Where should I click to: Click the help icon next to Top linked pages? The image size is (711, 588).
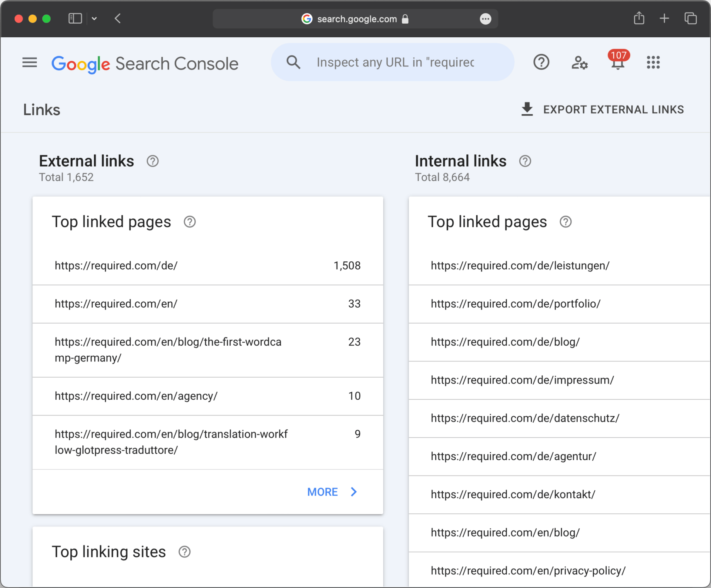tap(190, 222)
